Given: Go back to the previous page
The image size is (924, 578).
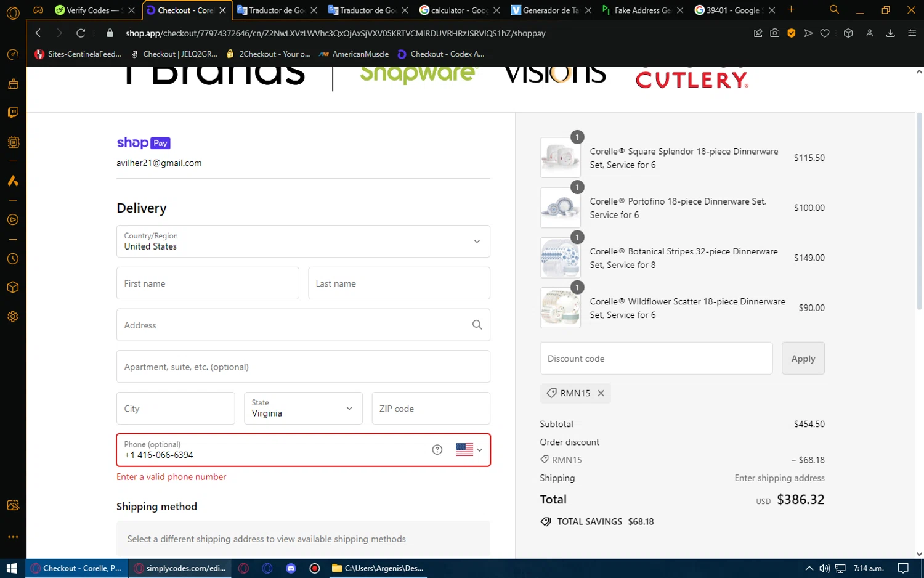Looking at the screenshot, I should (x=38, y=33).
